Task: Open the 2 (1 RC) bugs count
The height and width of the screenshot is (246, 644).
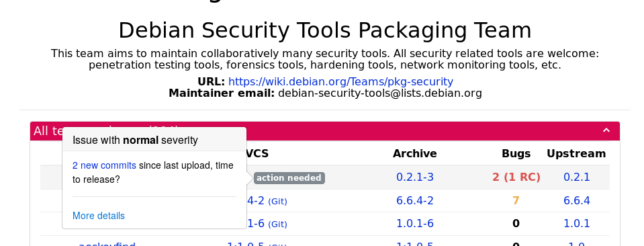Action: 516,177
